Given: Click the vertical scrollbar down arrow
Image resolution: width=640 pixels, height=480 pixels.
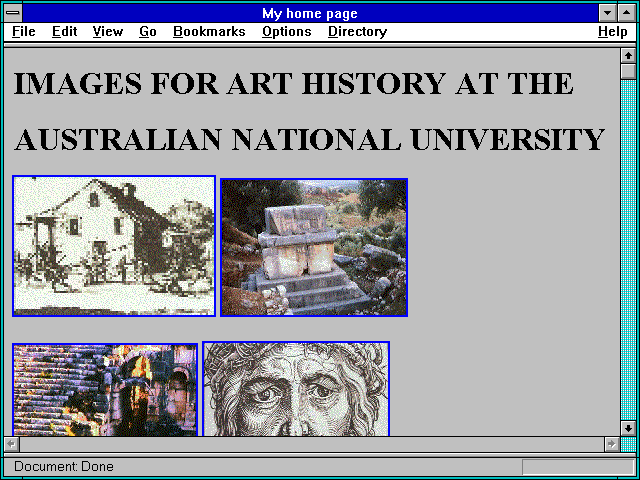Looking at the screenshot, I should click(x=628, y=428).
